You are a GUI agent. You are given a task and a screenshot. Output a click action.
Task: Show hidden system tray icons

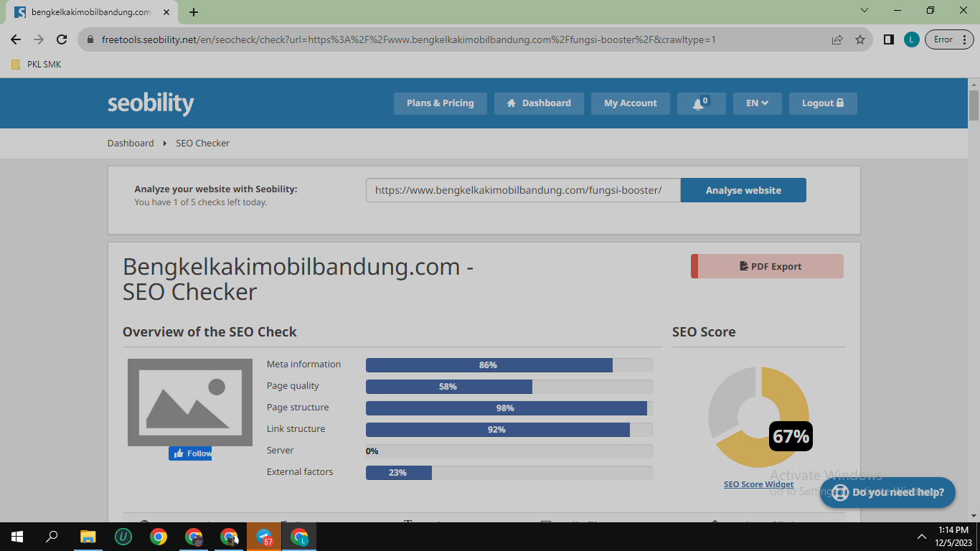coord(922,536)
